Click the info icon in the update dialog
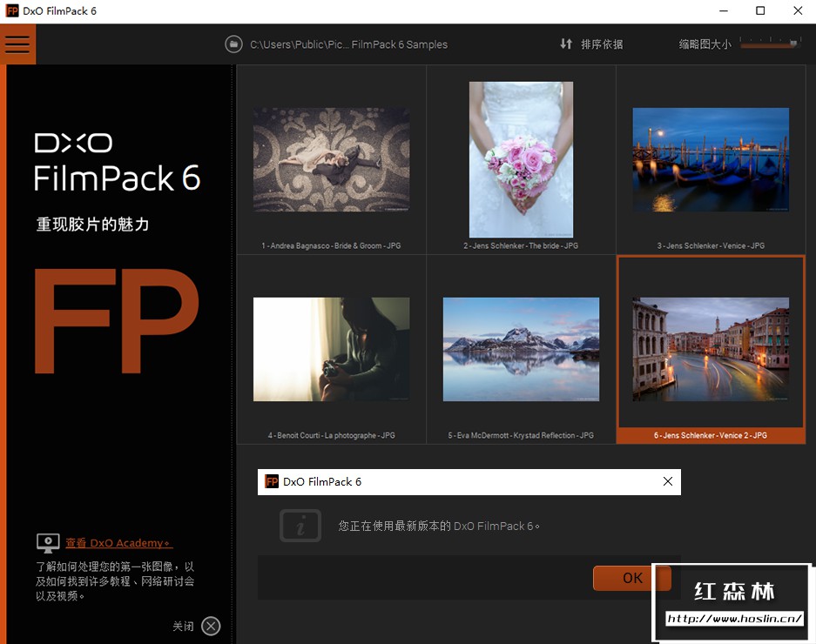The width and height of the screenshot is (816, 644). [300, 526]
